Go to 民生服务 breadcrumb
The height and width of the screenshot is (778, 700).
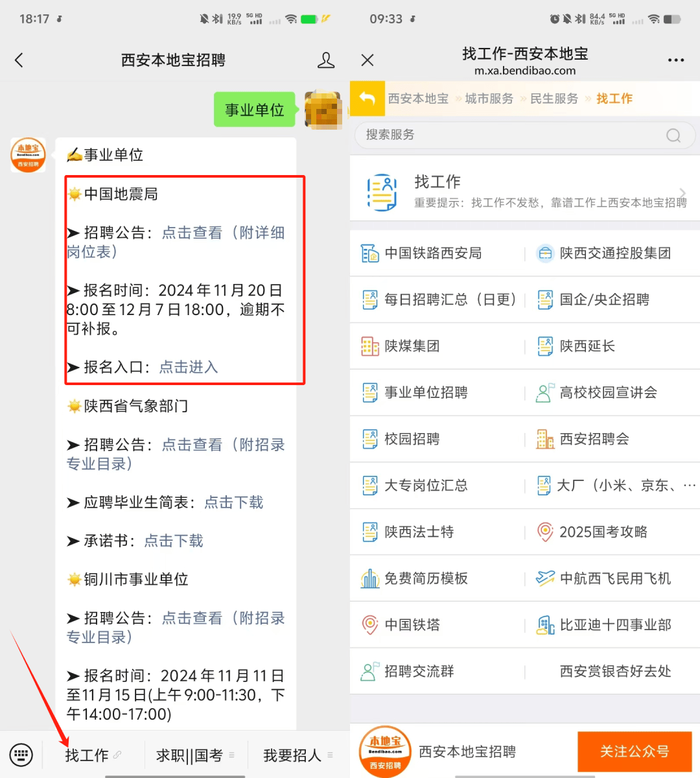(x=554, y=99)
